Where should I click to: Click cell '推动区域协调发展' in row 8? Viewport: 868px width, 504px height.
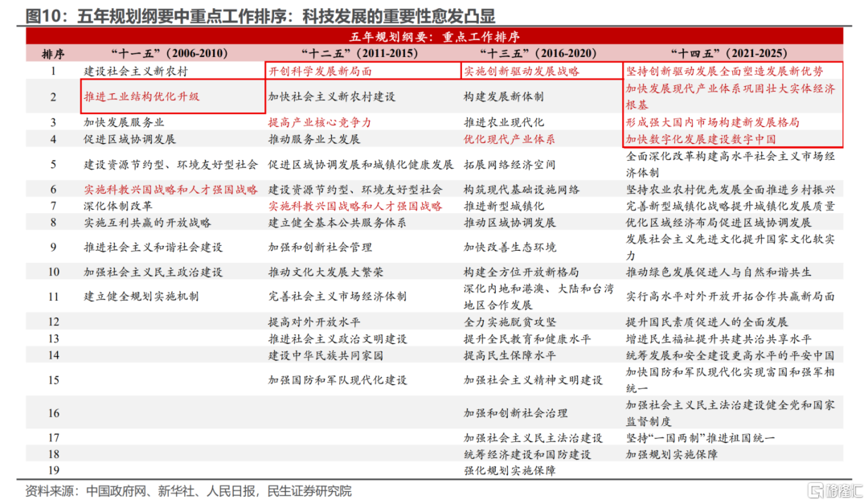point(510,223)
